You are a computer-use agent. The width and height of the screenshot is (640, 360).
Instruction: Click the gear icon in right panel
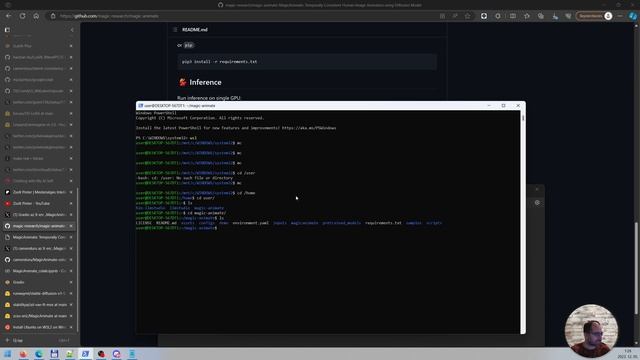pos(537,202)
